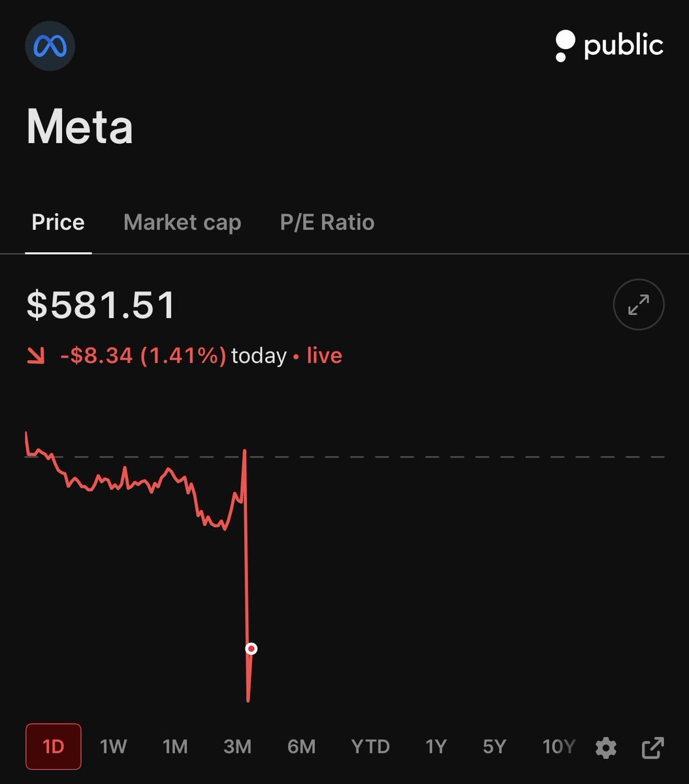This screenshot has width=689, height=784.
Task: Select YTD chart range
Action: (x=370, y=747)
